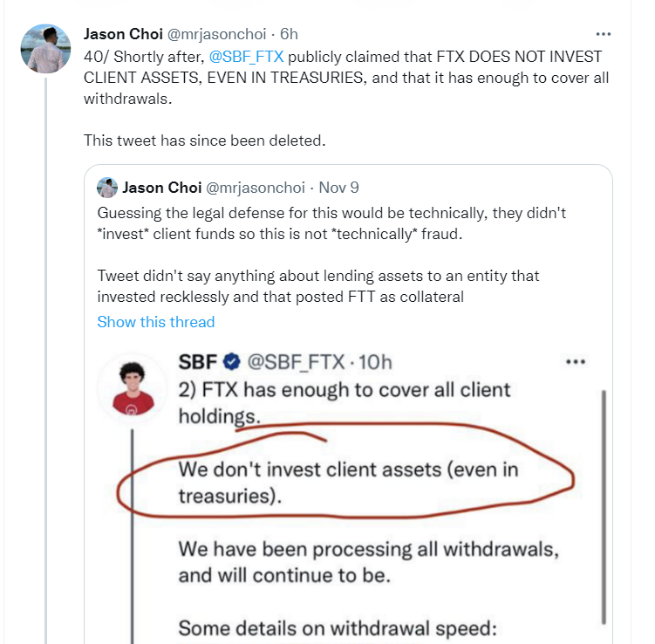Open the tweet's more options (three dots) menu
The image size is (655, 644).
603,34
